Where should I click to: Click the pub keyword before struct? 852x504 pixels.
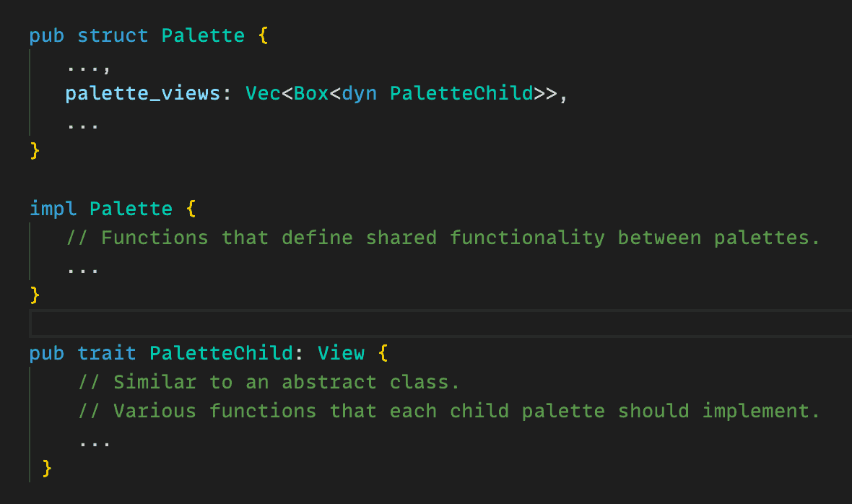46,35
